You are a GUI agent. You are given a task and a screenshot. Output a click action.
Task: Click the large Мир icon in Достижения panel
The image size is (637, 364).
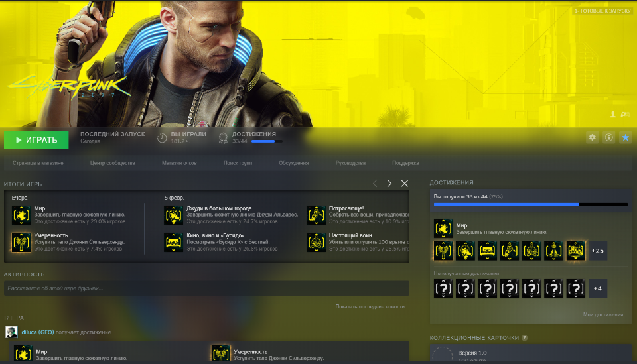click(x=443, y=229)
